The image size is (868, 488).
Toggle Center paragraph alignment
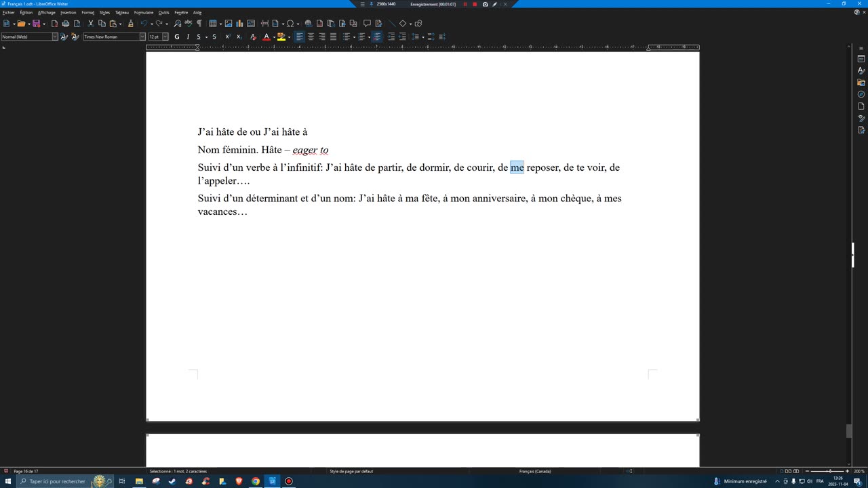[311, 37]
